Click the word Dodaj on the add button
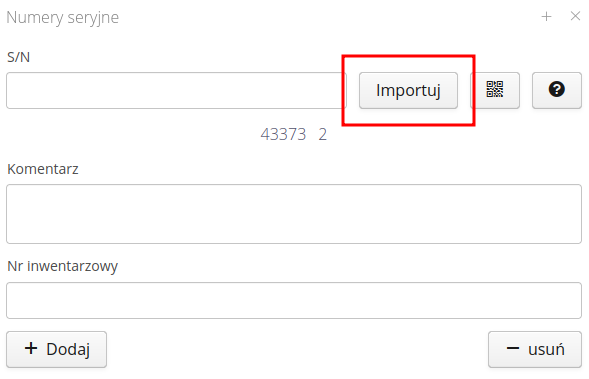Image resolution: width=589 pixels, height=379 pixels. [68, 350]
